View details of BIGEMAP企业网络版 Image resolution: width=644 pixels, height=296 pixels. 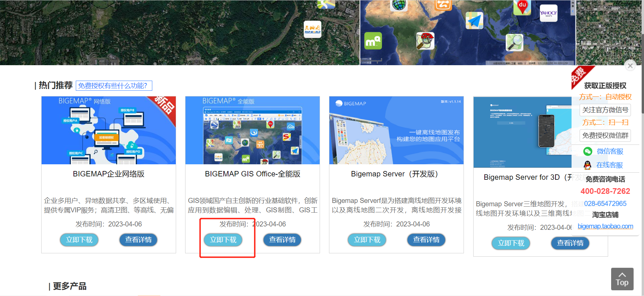[138, 240]
